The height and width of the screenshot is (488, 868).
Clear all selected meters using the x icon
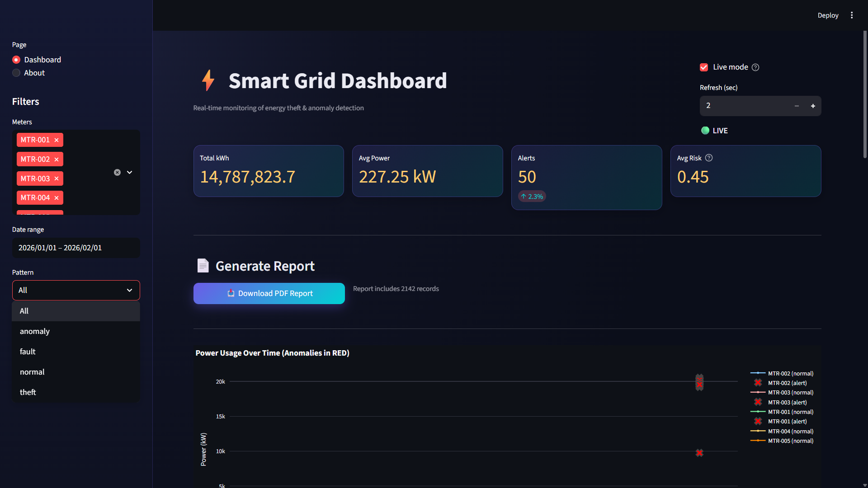[117, 172]
